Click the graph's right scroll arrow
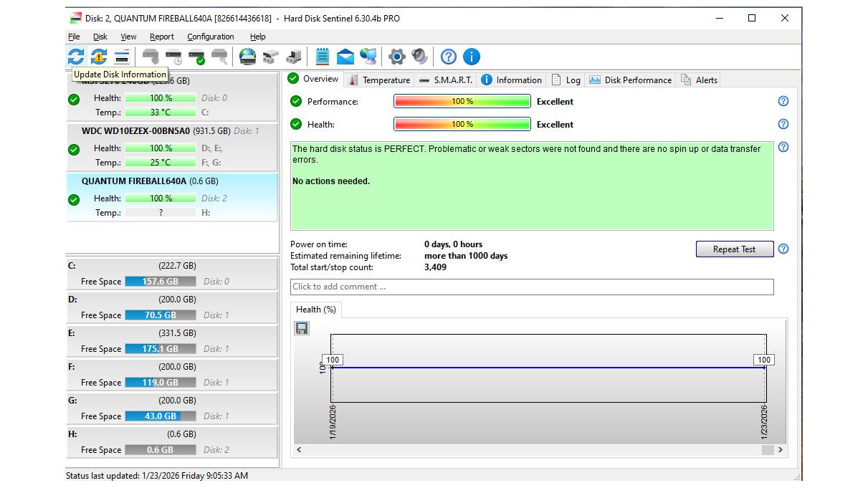This screenshot has height=488, width=868. [x=780, y=450]
